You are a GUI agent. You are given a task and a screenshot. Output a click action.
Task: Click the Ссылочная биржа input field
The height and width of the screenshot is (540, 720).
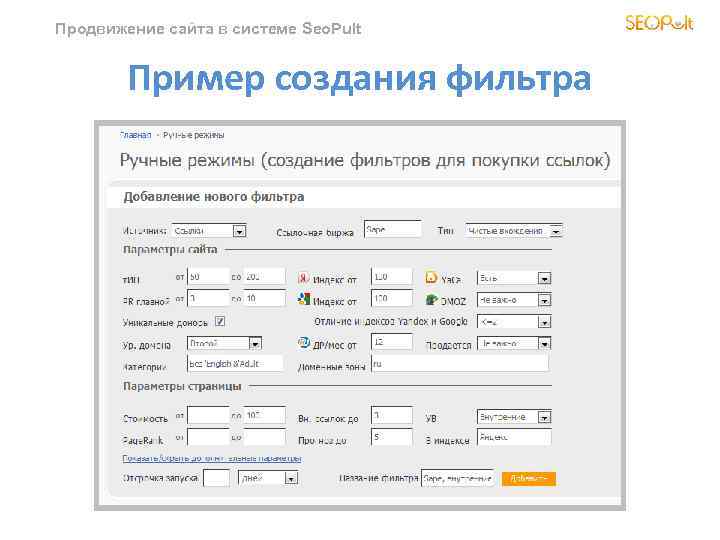[x=393, y=229]
